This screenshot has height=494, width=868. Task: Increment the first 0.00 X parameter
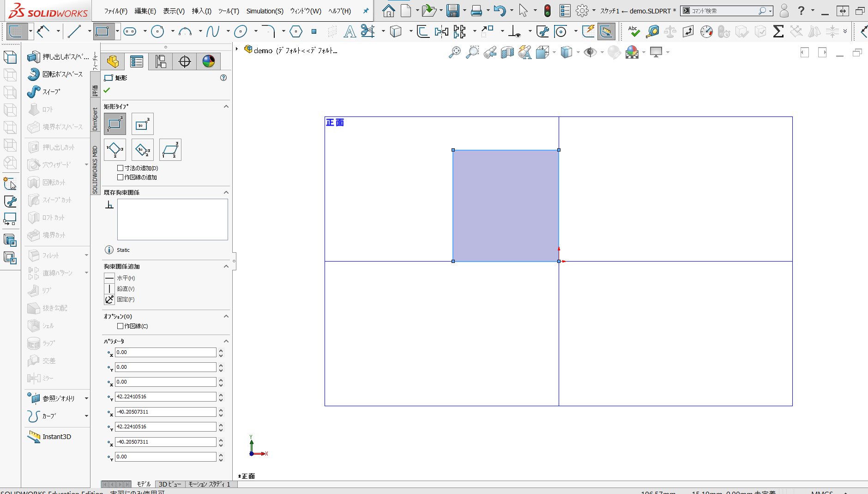221,350
